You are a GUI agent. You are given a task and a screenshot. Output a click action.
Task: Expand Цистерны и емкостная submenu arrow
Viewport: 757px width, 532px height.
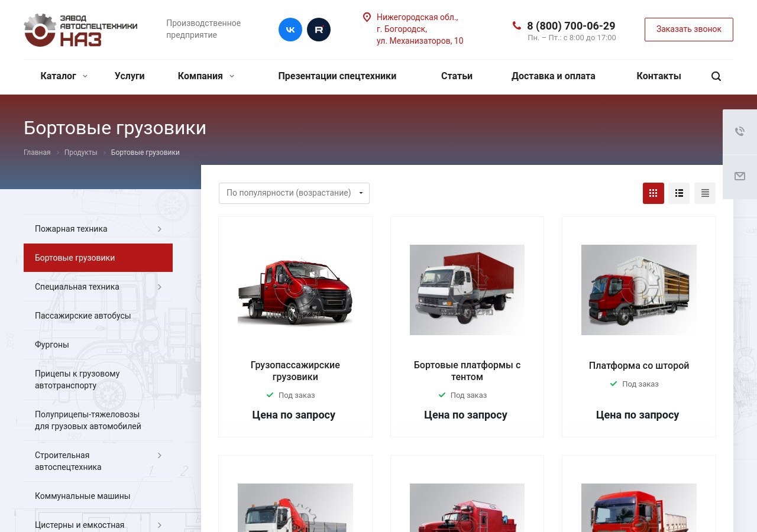(x=160, y=525)
